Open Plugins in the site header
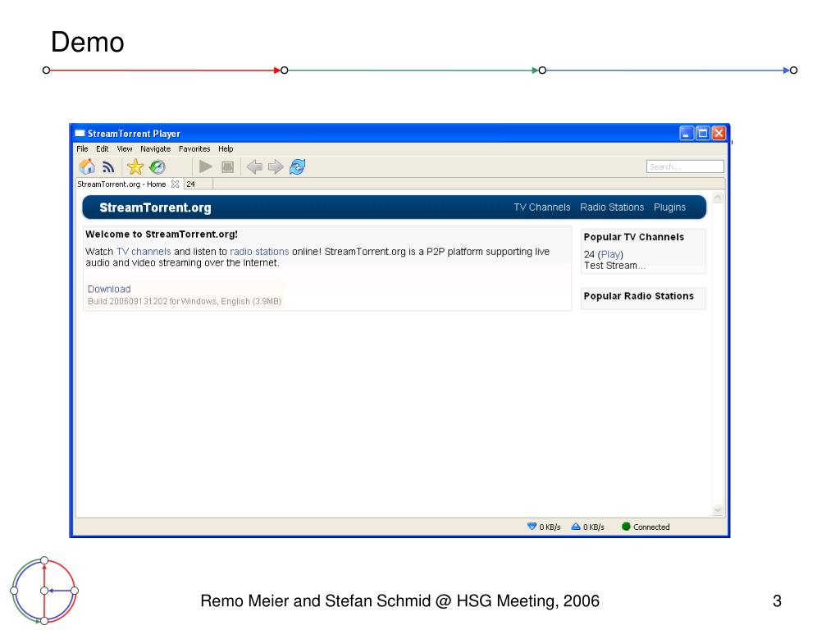The height and width of the screenshot is (630, 840). coord(669,208)
